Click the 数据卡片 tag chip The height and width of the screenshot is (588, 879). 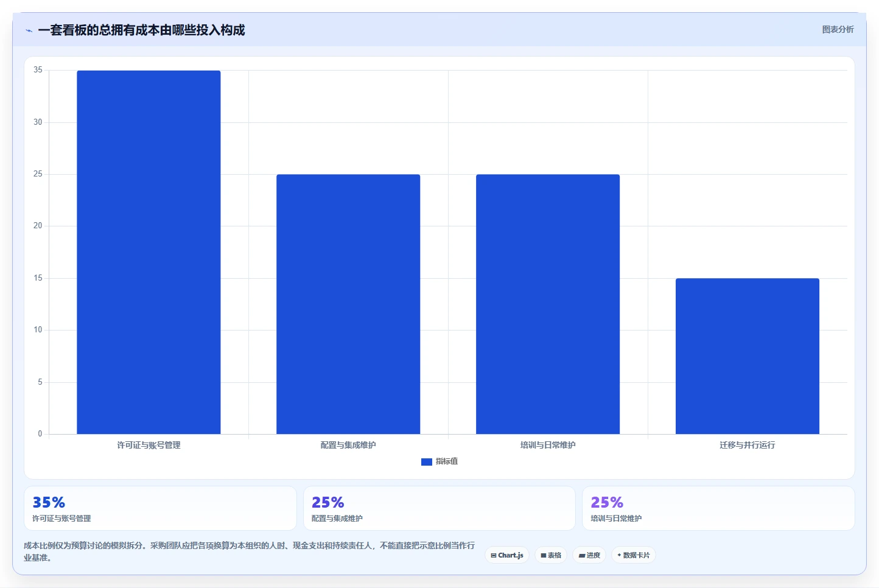[x=634, y=555]
